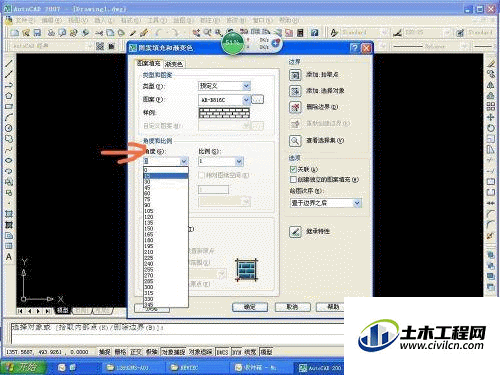Image resolution: width=500 pixels, height=375 pixels.
Task: Select 180 in the angle list
Action: pyautogui.click(x=166, y=240)
